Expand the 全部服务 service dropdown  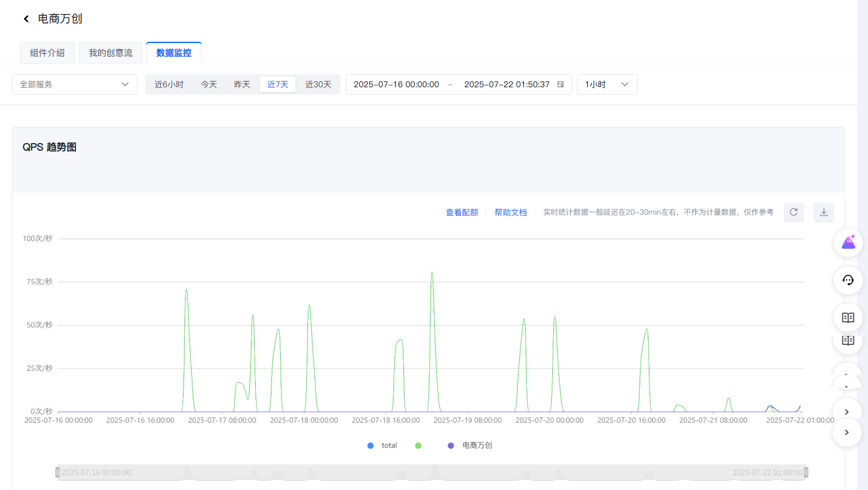coord(74,85)
